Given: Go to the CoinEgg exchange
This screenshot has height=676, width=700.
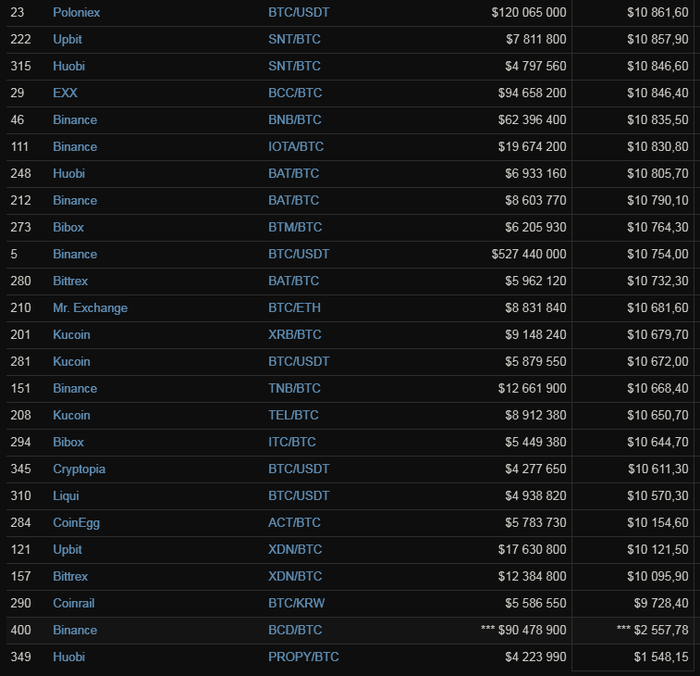Looking at the screenshot, I should [76, 523].
